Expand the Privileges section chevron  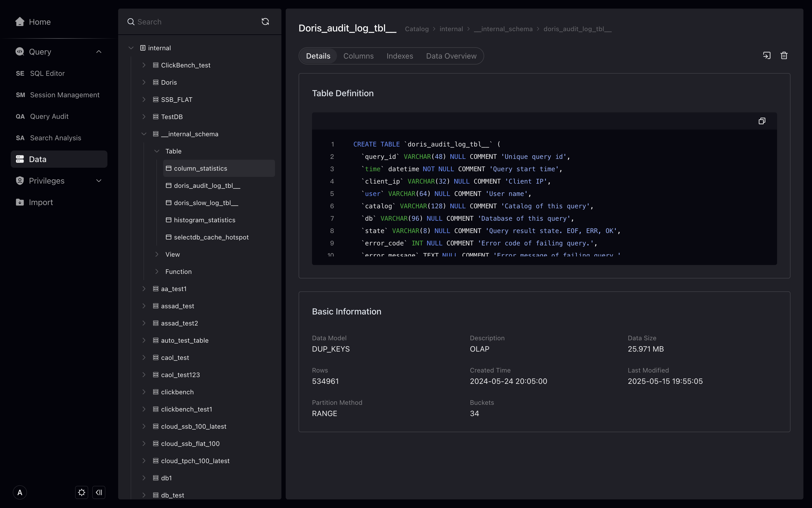99,181
